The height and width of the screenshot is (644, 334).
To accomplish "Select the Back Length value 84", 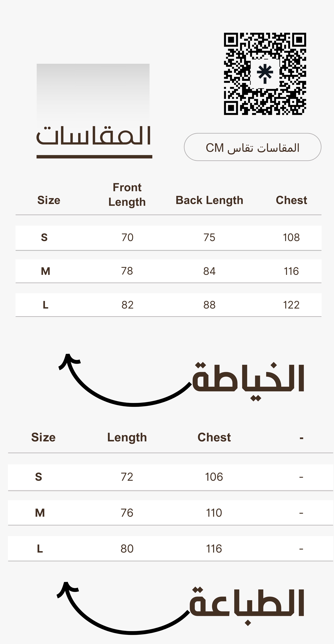I will pos(209,271).
